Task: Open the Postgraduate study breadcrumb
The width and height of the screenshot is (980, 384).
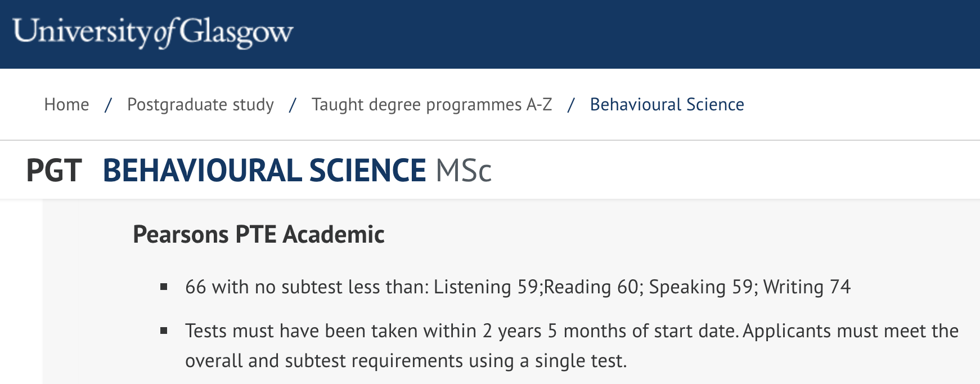Action: 200,105
